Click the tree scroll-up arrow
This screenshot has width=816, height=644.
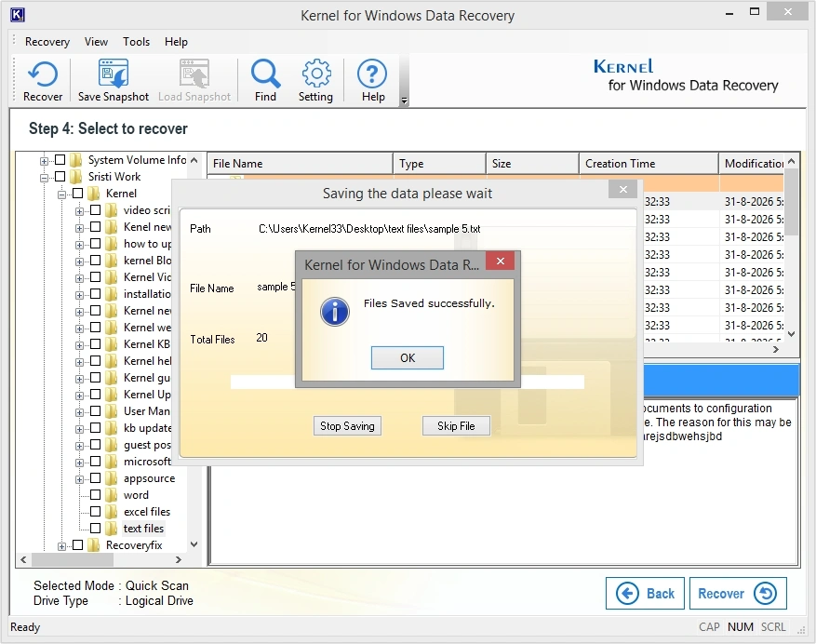194,160
